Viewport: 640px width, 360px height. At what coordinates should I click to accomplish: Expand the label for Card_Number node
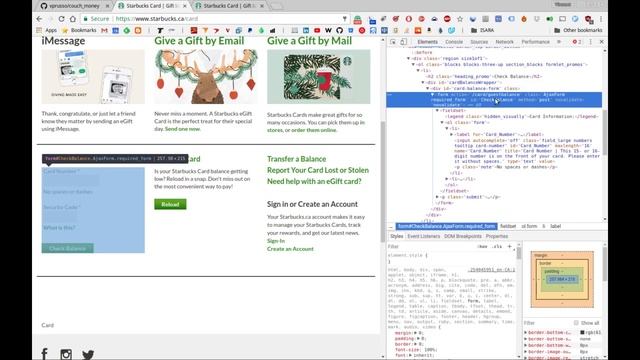pos(451,134)
